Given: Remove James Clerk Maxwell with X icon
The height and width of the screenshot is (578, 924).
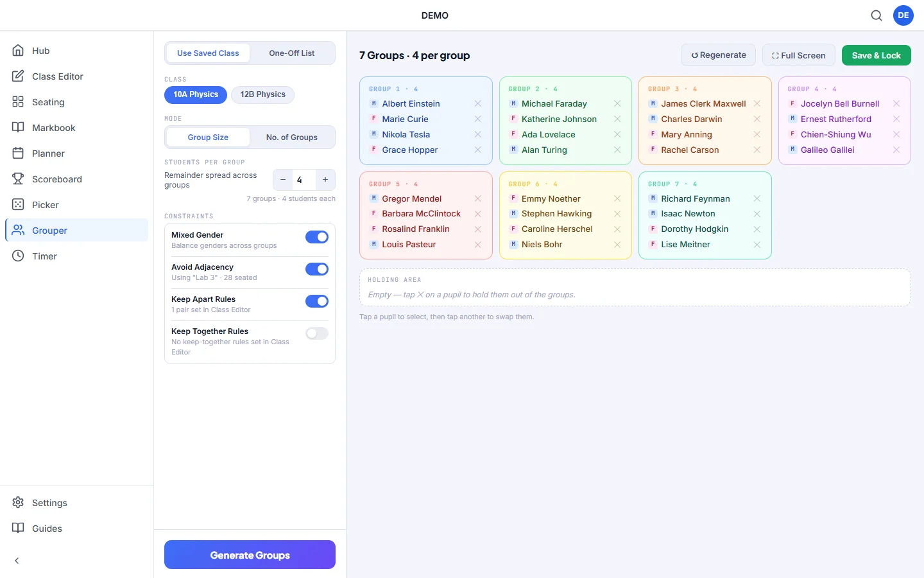Looking at the screenshot, I should [x=757, y=103].
